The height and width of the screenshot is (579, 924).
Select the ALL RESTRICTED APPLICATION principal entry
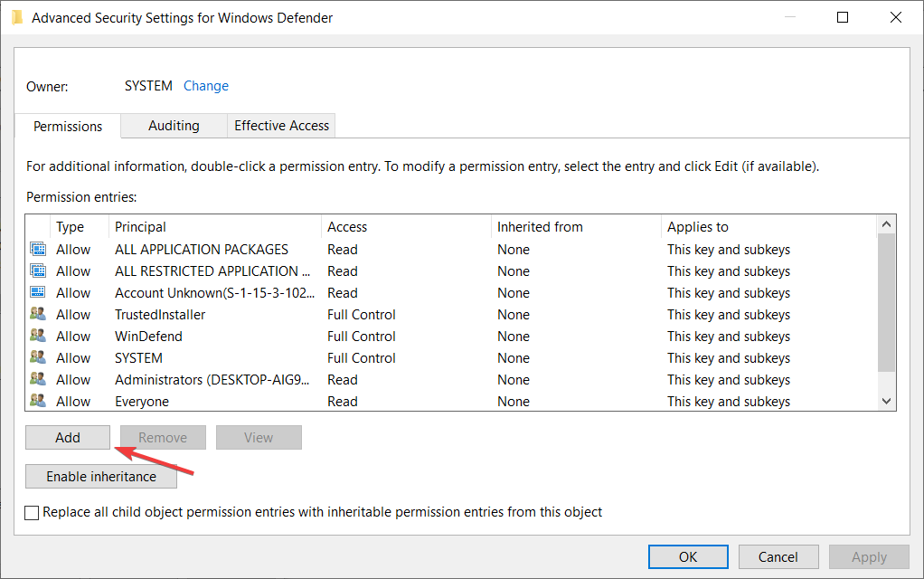tap(212, 271)
